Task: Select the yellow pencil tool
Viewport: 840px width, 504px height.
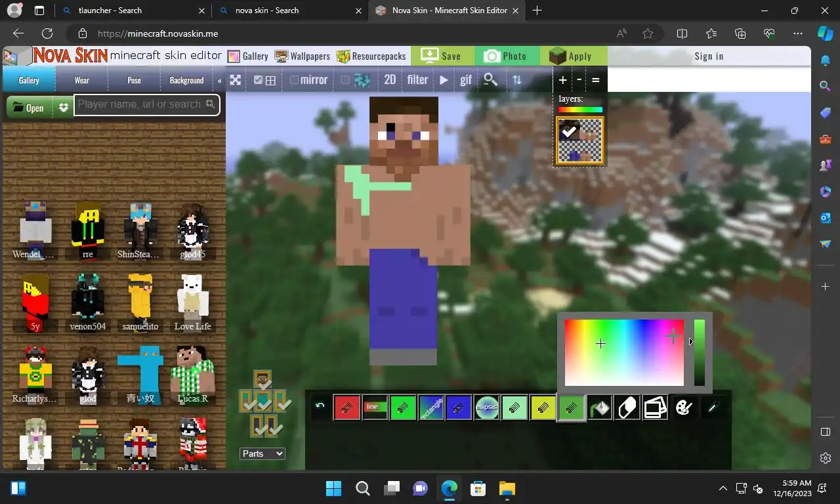Action: (543, 408)
